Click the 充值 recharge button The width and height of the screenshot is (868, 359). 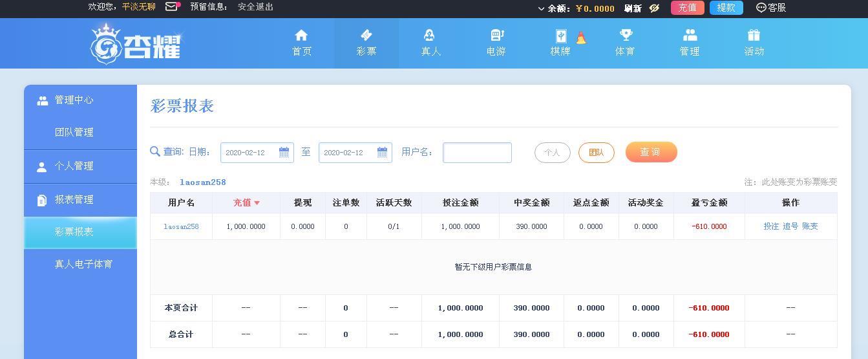[687, 8]
